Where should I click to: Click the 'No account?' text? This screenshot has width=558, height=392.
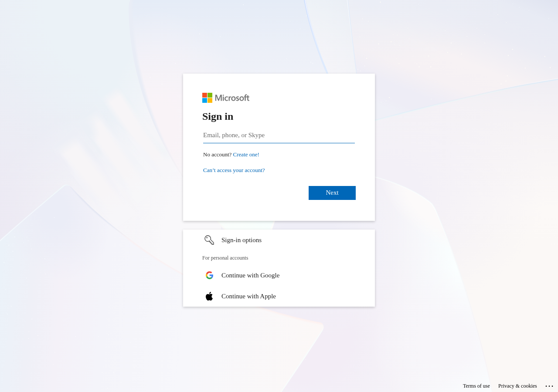coord(218,155)
